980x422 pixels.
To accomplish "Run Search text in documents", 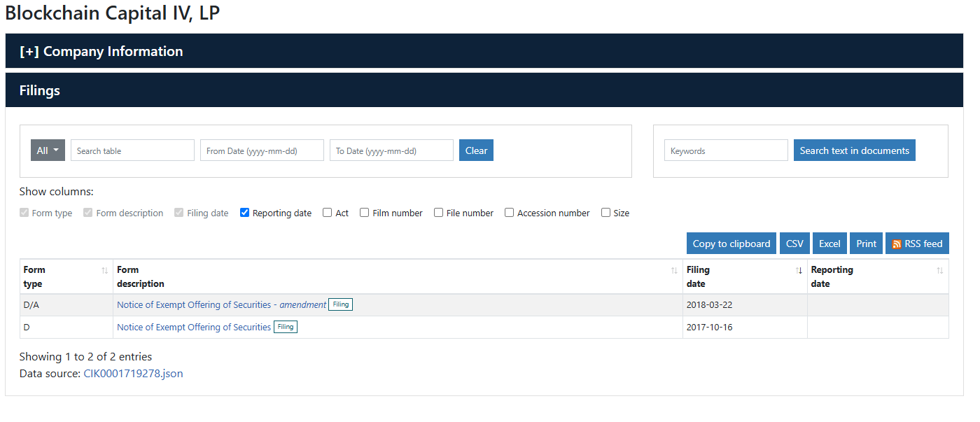I will [854, 150].
